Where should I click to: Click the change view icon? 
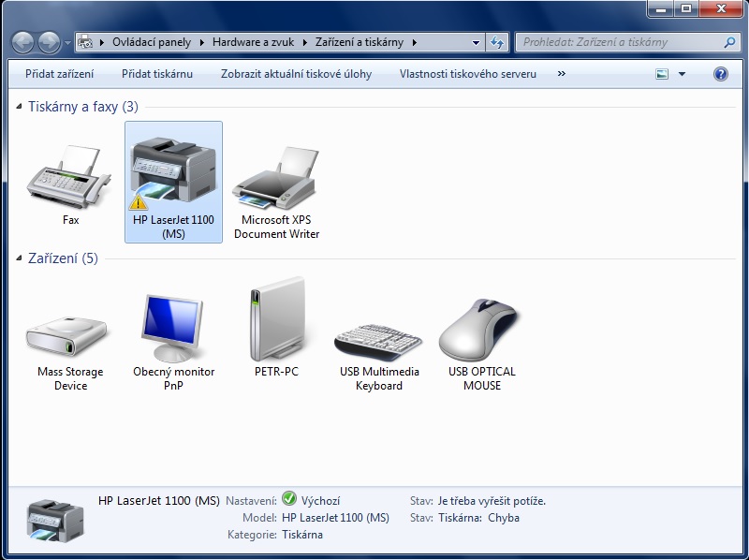click(x=662, y=74)
